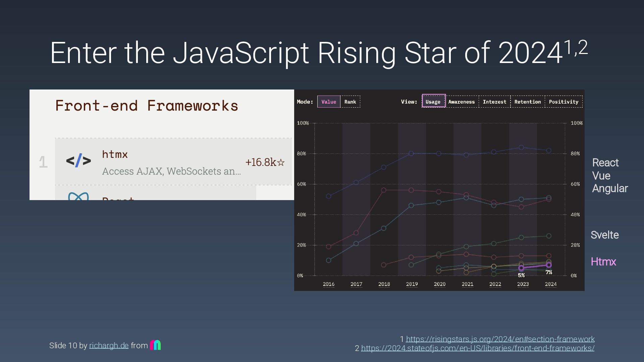Switch to the Interest view
The image size is (644, 362).
click(494, 102)
